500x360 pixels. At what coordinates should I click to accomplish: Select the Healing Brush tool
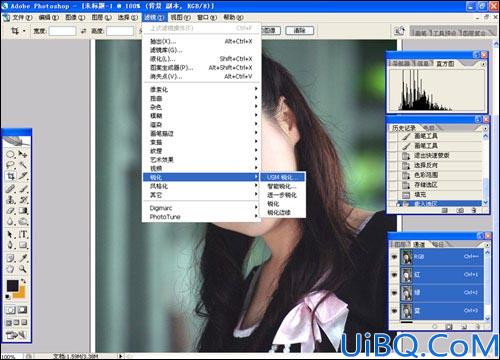coord(11,188)
